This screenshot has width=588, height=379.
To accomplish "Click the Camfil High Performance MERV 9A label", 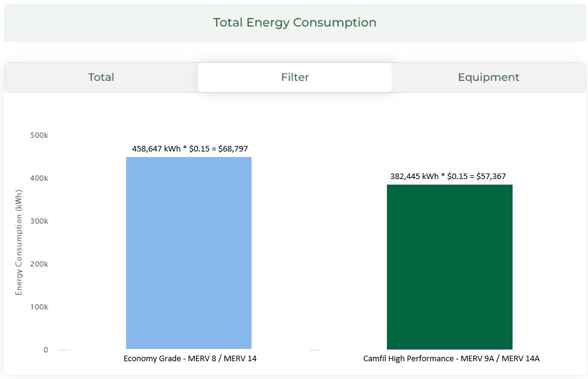I will click(451, 358).
